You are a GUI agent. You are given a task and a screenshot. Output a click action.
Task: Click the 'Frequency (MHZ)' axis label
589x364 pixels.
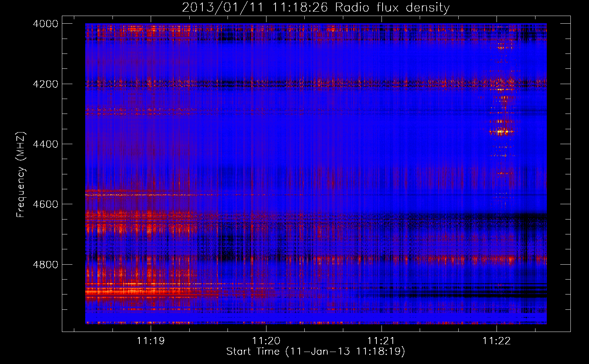click(x=21, y=175)
